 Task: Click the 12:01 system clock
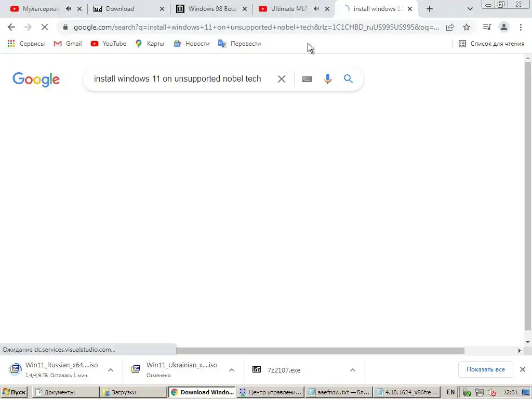coord(510,392)
